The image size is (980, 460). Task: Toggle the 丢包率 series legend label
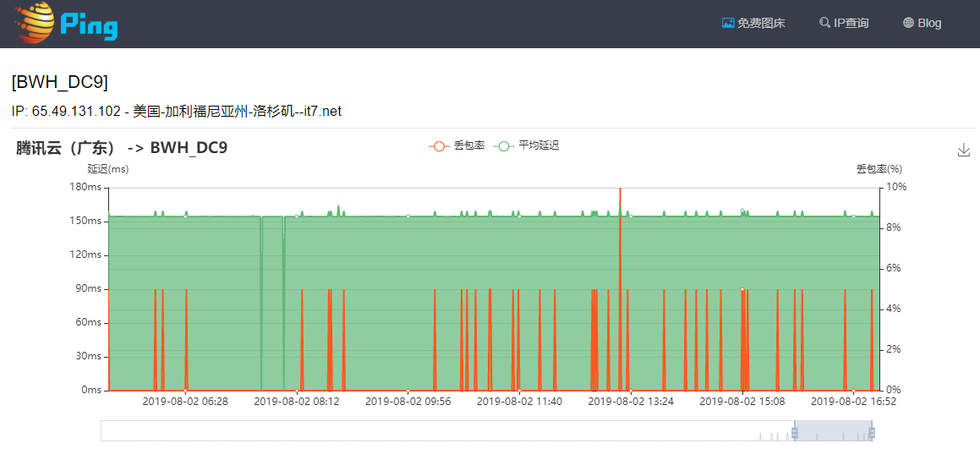[469, 145]
